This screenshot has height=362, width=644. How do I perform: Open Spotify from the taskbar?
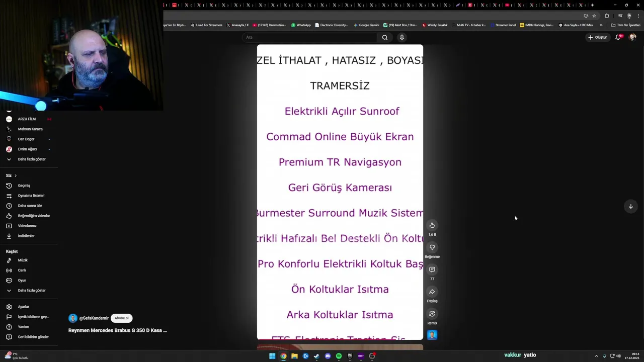(339, 356)
